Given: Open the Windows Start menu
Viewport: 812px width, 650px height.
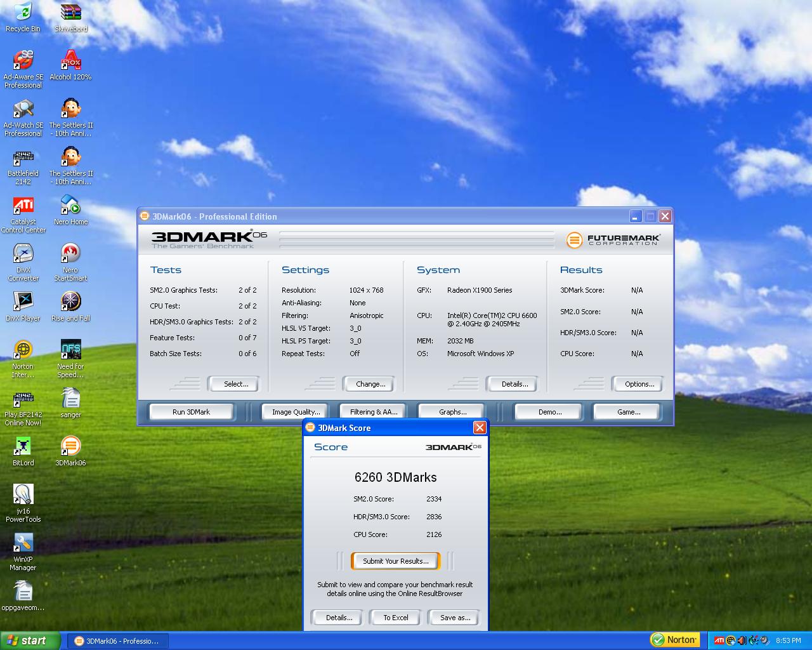Looking at the screenshot, I should click(30, 640).
